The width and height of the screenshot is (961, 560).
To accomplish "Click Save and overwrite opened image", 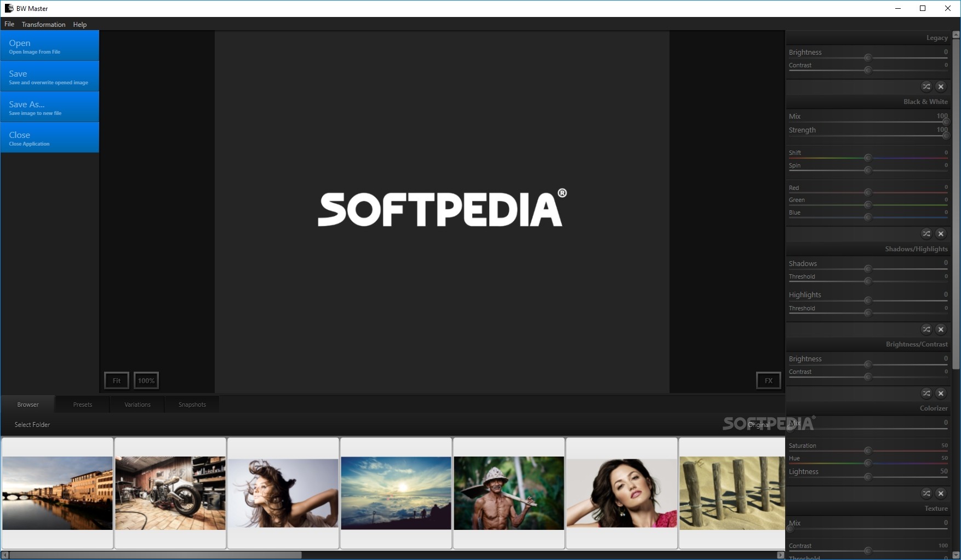I will pos(50,76).
